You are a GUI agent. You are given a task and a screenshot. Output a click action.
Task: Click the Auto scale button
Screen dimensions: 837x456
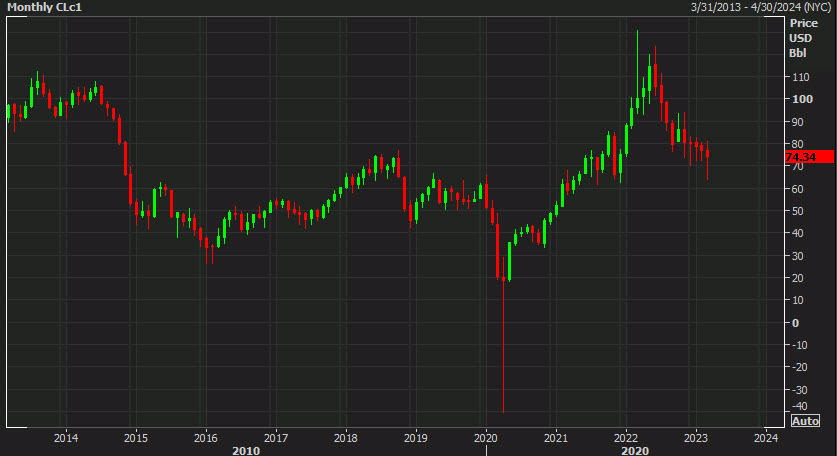(x=805, y=421)
